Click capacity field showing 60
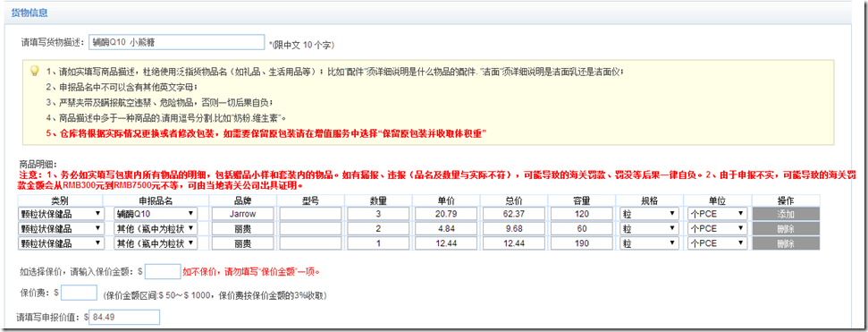This screenshot has height=332, width=868. (x=582, y=228)
